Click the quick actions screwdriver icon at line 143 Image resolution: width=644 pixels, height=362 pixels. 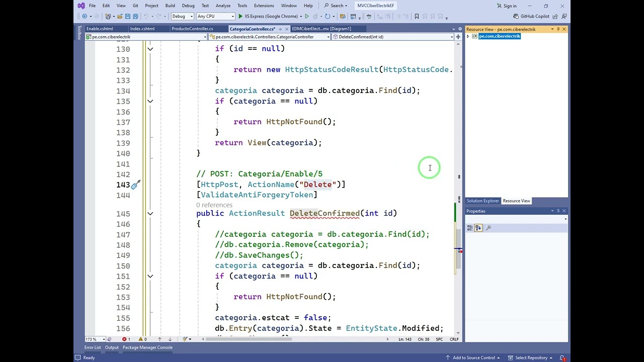pyautogui.click(x=136, y=185)
